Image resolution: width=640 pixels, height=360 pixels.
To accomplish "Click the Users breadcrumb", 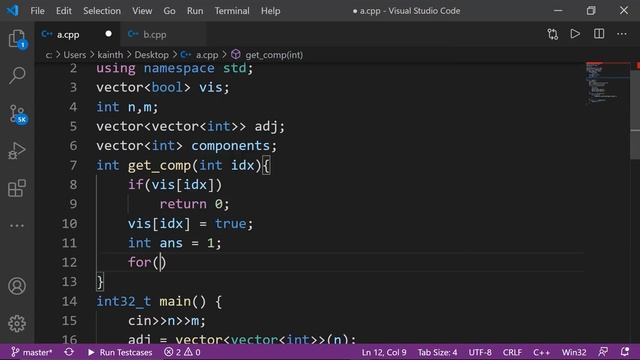I will pyautogui.click(x=75, y=55).
